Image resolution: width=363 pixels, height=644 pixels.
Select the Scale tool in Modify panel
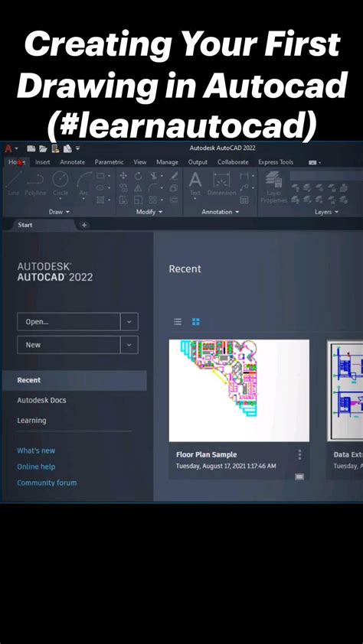138,200
